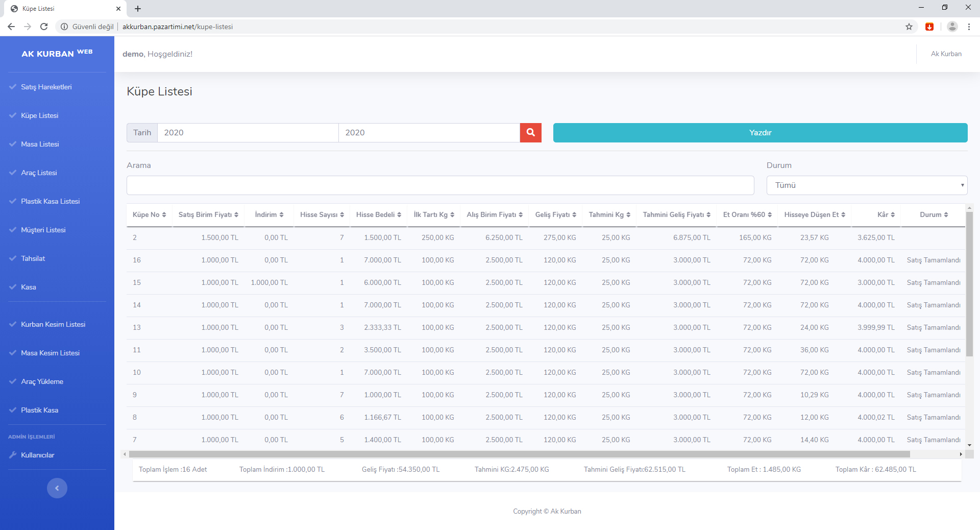Sort by the Hisse Sayısı column
The width and height of the screenshot is (980, 530).
[322, 215]
